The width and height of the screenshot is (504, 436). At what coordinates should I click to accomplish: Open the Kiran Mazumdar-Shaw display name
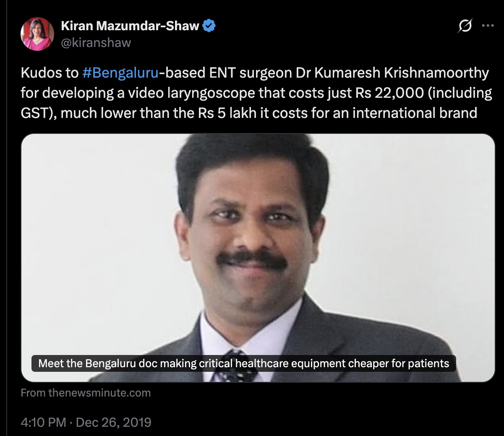coord(130,26)
